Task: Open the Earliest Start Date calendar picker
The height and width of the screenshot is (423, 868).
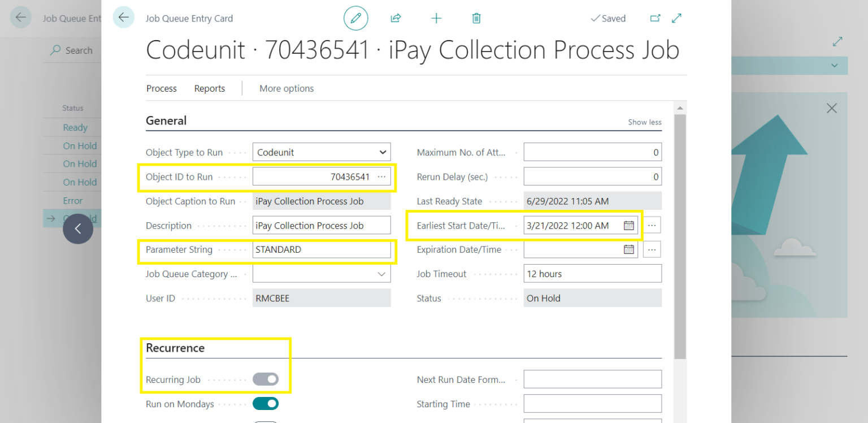Action: (x=629, y=225)
